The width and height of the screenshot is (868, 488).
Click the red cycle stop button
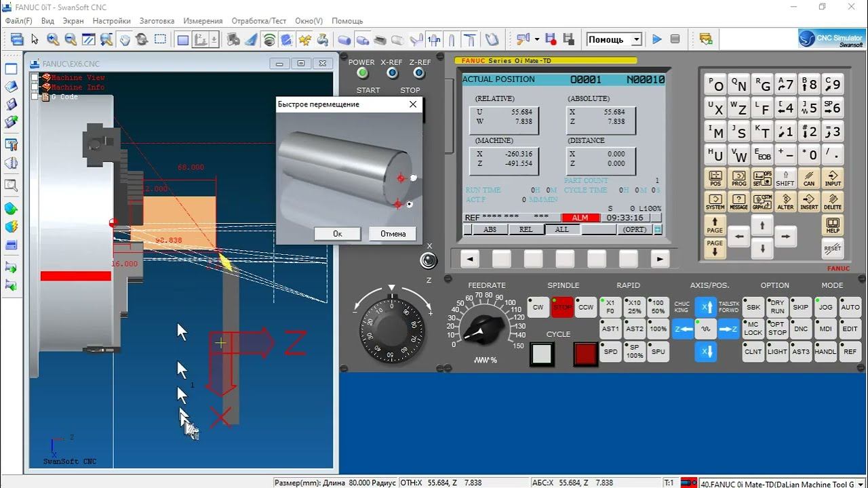click(x=585, y=354)
